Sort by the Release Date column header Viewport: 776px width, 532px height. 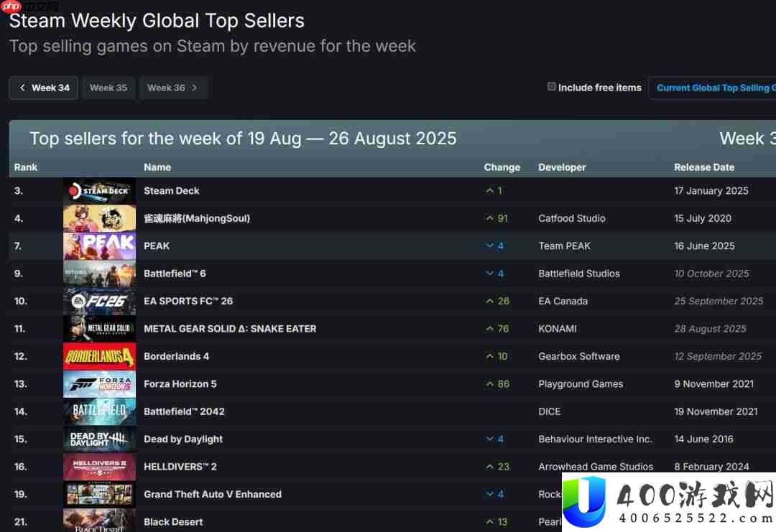(704, 167)
